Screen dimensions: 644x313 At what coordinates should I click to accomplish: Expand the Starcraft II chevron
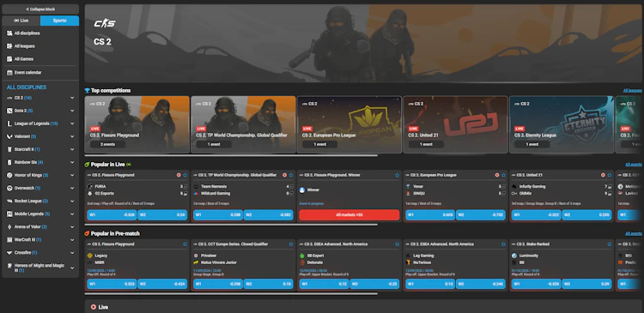[x=72, y=149]
